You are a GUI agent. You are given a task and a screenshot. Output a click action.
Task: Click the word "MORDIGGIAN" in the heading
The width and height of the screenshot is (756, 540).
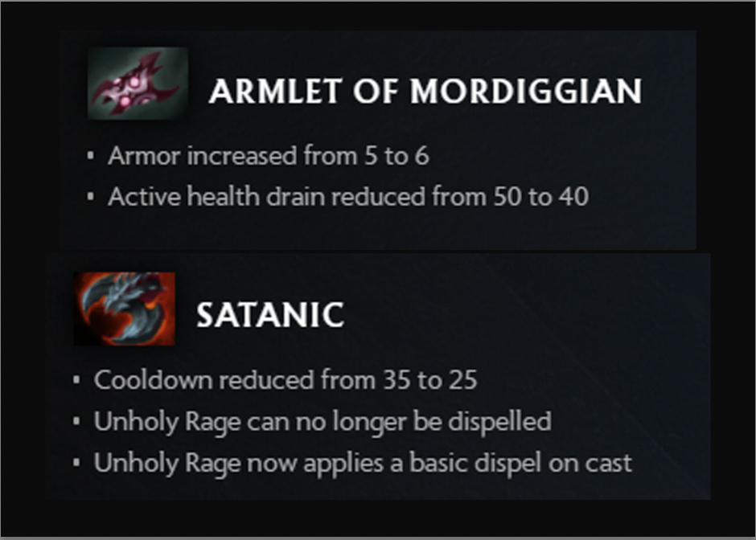coord(527,92)
